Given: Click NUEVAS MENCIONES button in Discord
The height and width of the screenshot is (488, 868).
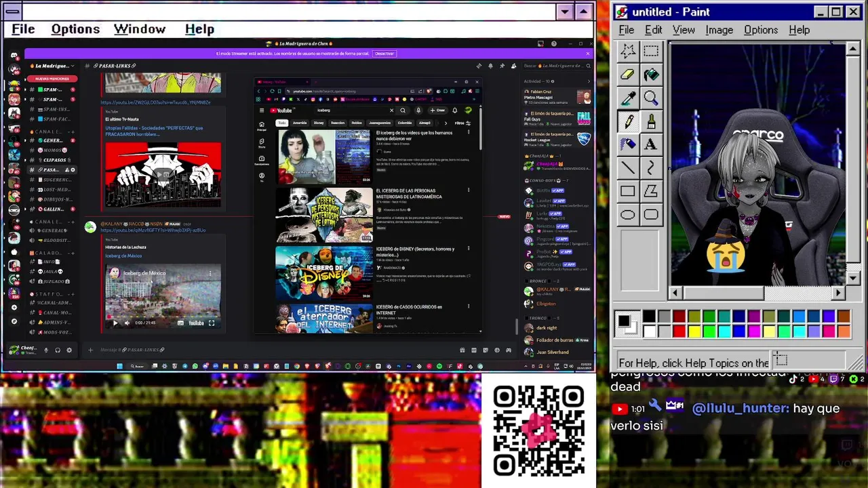Looking at the screenshot, I should 53,79.
